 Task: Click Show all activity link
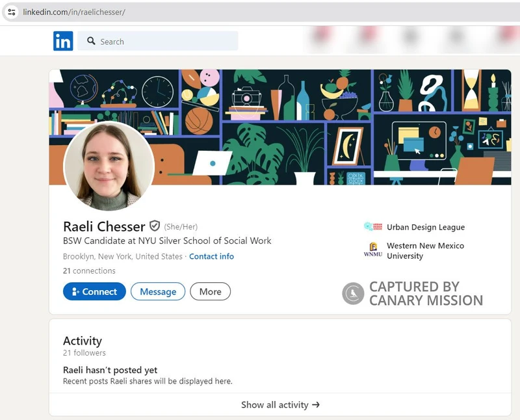point(280,405)
